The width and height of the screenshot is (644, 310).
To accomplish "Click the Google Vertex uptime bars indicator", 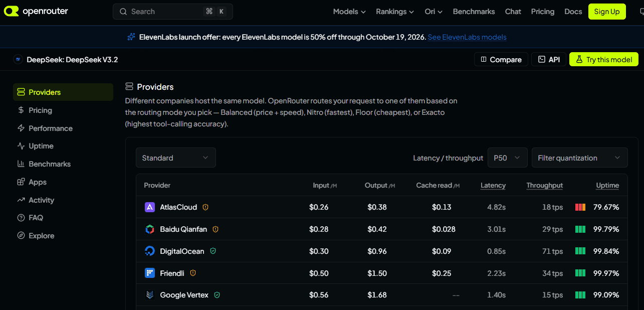I will click(580, 295).
